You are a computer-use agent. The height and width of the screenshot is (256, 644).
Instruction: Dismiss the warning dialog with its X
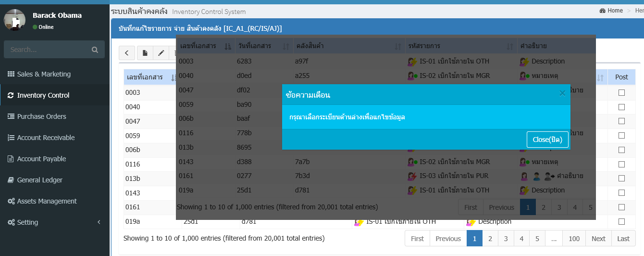point(562,93)
